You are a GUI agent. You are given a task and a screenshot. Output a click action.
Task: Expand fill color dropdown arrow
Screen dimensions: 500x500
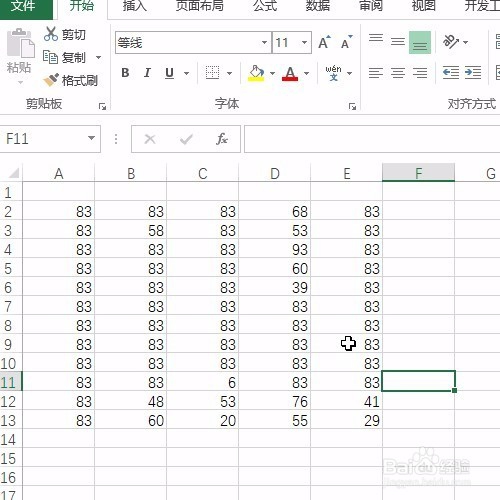pos(272,73)
